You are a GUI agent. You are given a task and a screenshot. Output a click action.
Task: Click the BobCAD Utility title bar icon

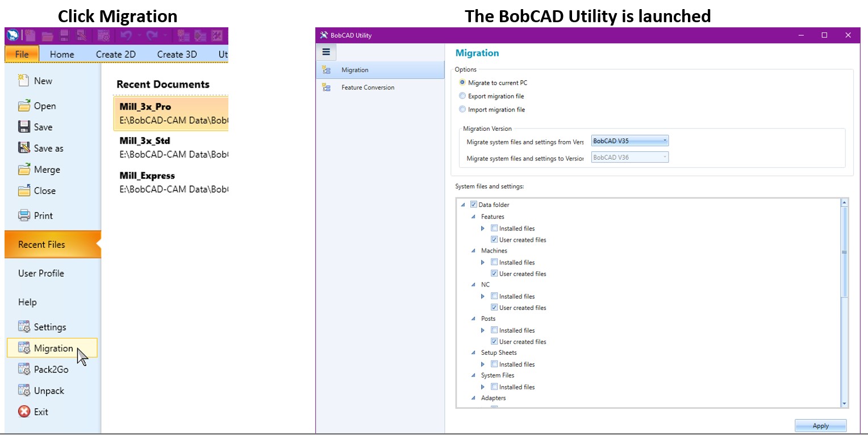(324, 35)
